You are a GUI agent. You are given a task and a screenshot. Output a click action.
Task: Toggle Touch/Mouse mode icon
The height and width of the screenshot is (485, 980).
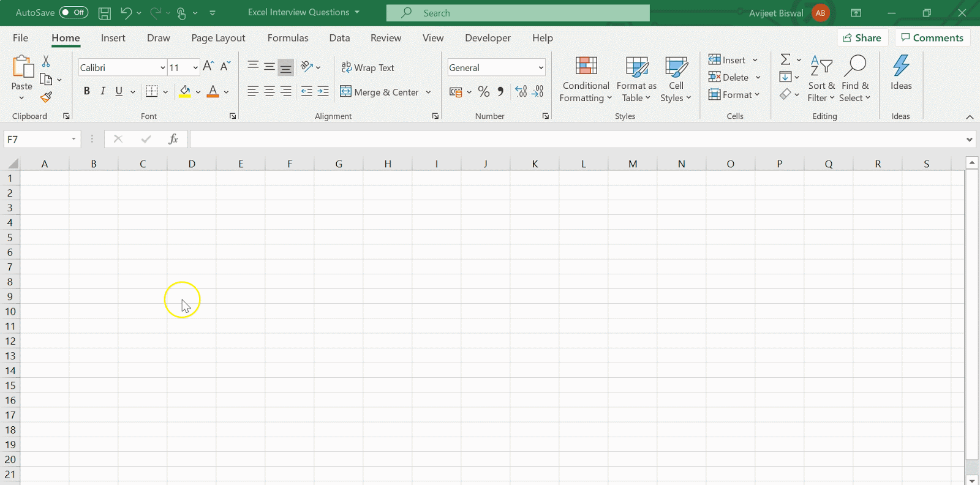(181, 13)
